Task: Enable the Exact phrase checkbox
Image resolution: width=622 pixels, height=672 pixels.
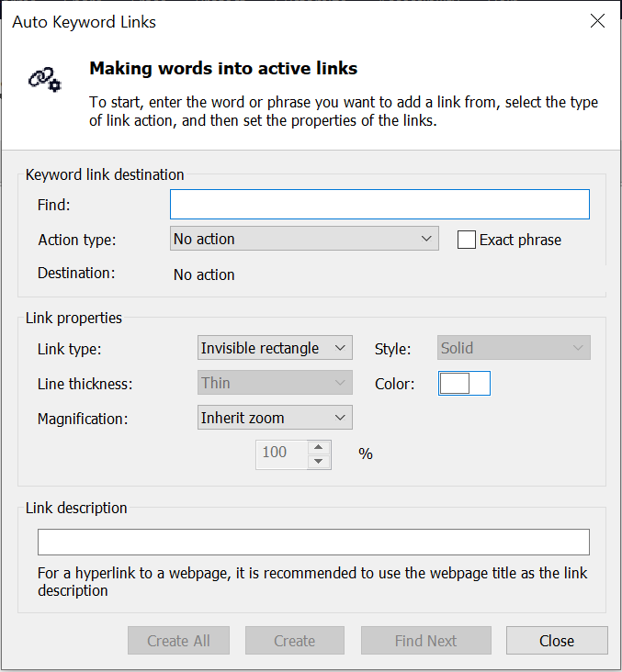Action: [x=467, y=240]
